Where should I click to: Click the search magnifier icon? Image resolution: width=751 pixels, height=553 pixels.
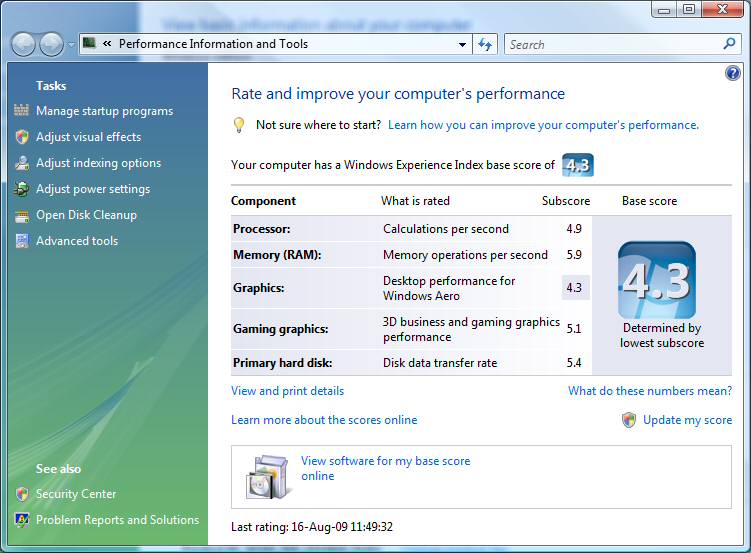[729, 44]
